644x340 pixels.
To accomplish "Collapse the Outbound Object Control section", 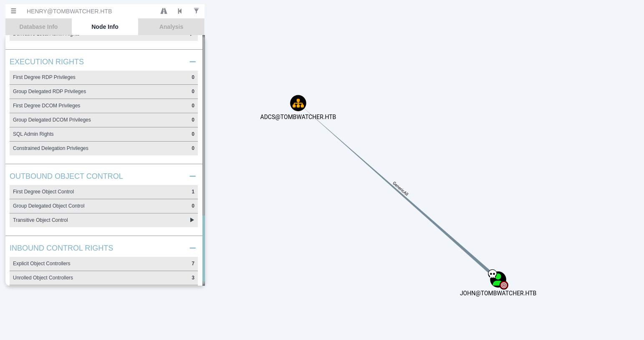I will (192, 176).
